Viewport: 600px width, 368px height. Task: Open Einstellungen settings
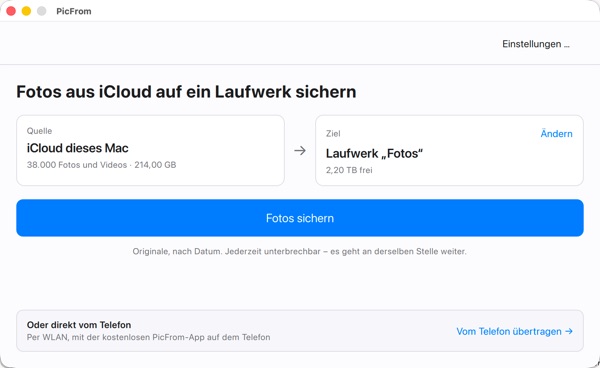536,44
